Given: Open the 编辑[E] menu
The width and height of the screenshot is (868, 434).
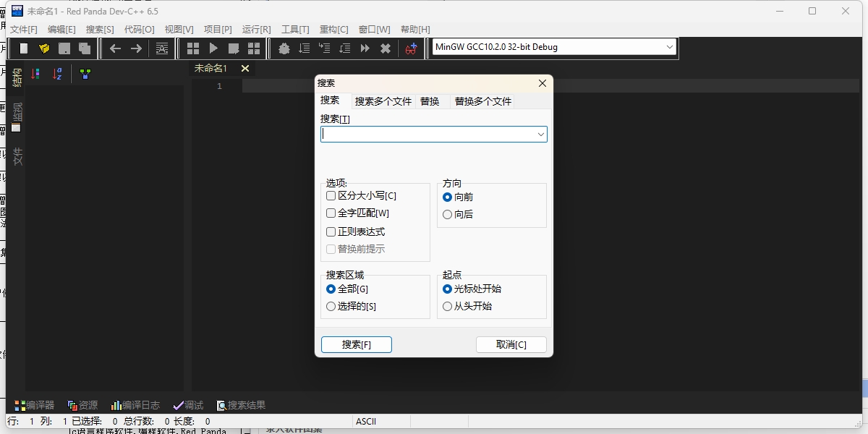Looking at the screenshot, I should pos(61,30).
